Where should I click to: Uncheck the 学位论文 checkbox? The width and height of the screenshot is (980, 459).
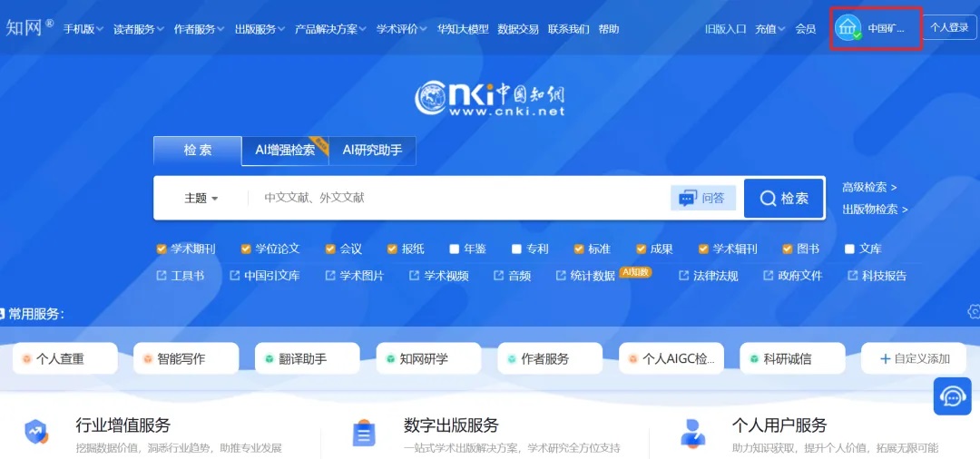[246, 249]
